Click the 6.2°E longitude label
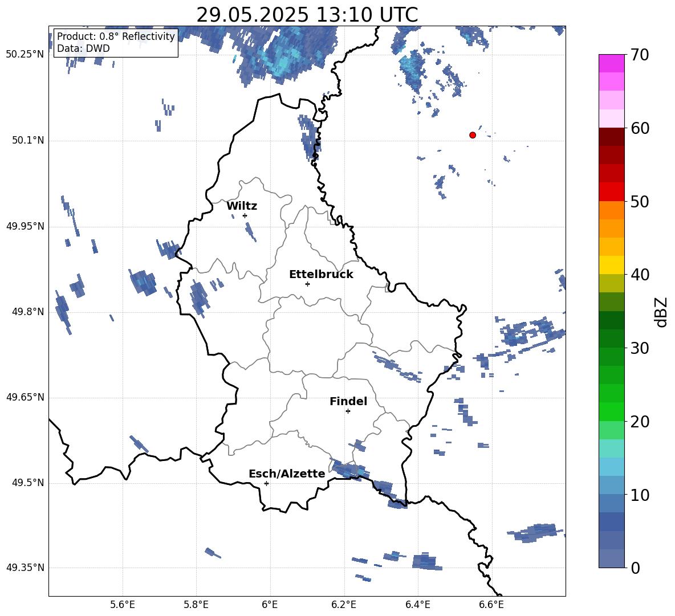The height and width of the screenshot is (616, 675). coord(344,605)
